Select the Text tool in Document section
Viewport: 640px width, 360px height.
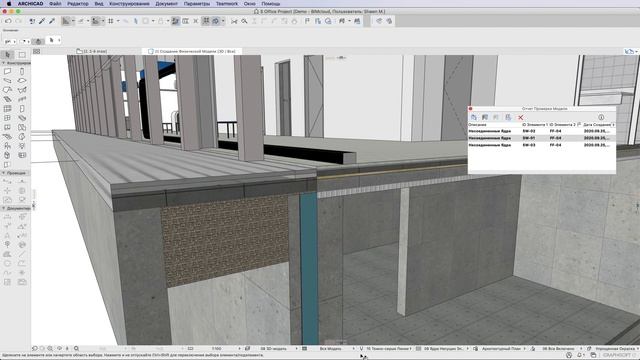point(7,236)
